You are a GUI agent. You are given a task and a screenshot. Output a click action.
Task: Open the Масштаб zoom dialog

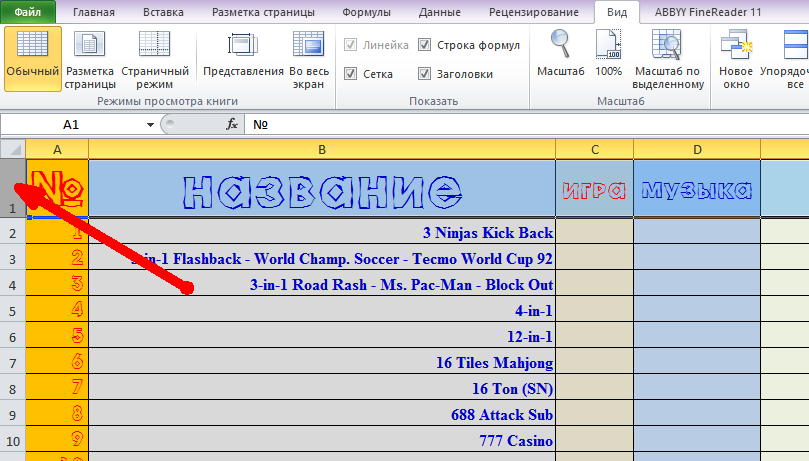click(x=560, y=54)
